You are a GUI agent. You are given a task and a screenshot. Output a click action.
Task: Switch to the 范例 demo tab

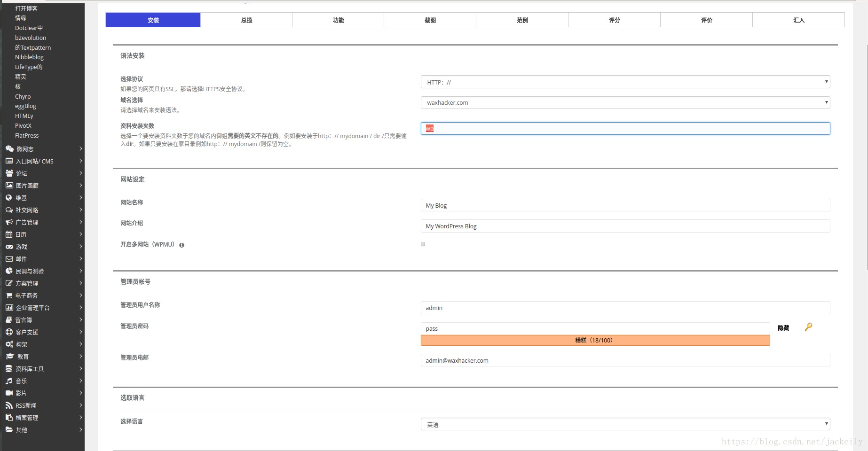(522, 20)
